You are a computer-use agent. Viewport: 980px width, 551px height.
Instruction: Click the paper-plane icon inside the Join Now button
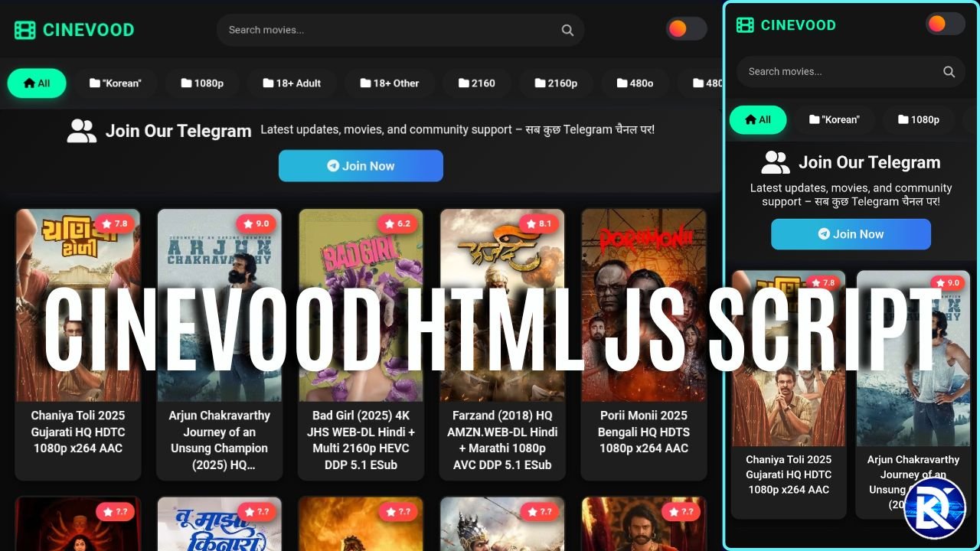point(332,165)
